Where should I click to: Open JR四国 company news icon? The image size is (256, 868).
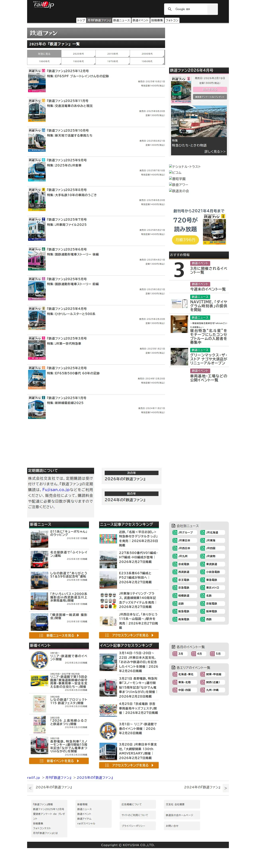[202, 548]
